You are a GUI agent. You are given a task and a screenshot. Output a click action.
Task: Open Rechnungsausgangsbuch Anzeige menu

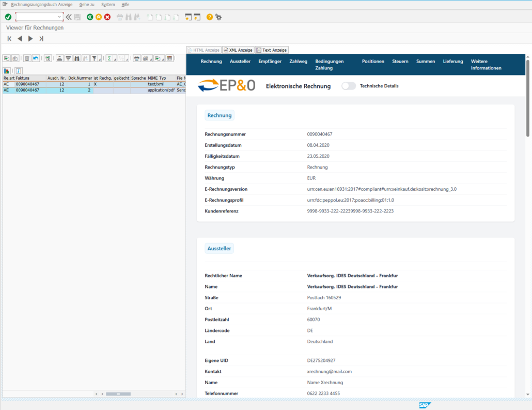pyautogui.click(x=42, y=5)
